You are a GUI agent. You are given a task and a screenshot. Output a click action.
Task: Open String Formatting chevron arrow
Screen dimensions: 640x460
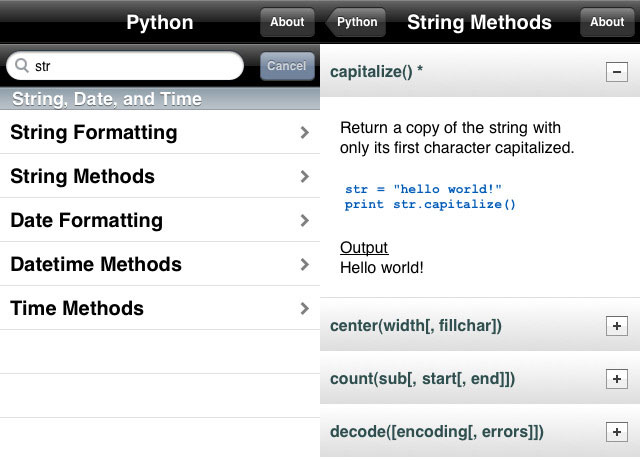[x=304, y=132]
